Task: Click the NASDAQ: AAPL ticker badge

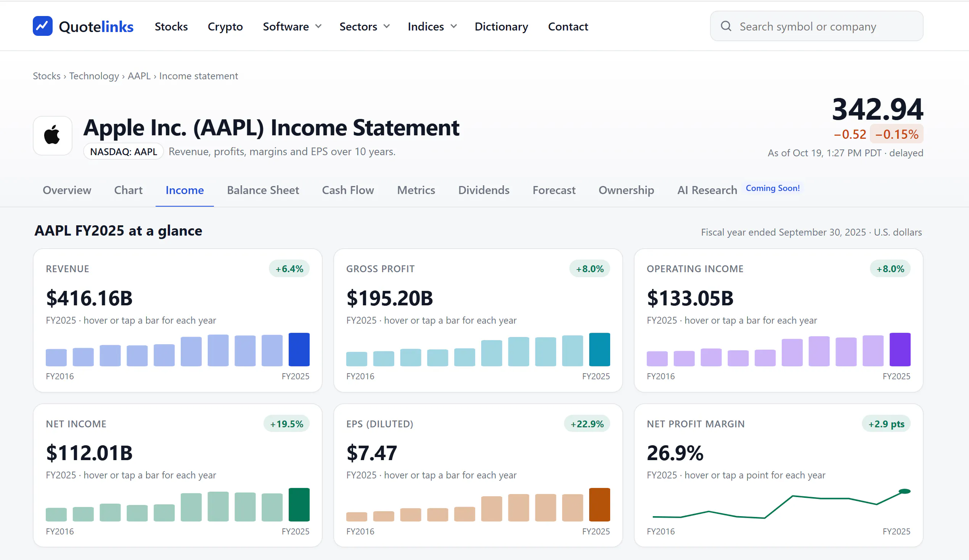Action: [x=124, y=152]
